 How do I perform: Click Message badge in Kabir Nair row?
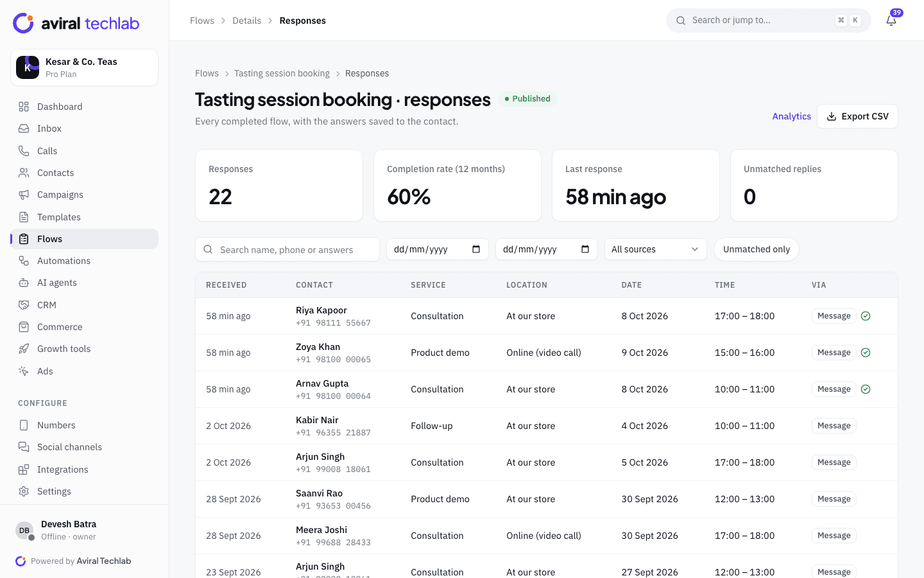(x=834, y=426)
